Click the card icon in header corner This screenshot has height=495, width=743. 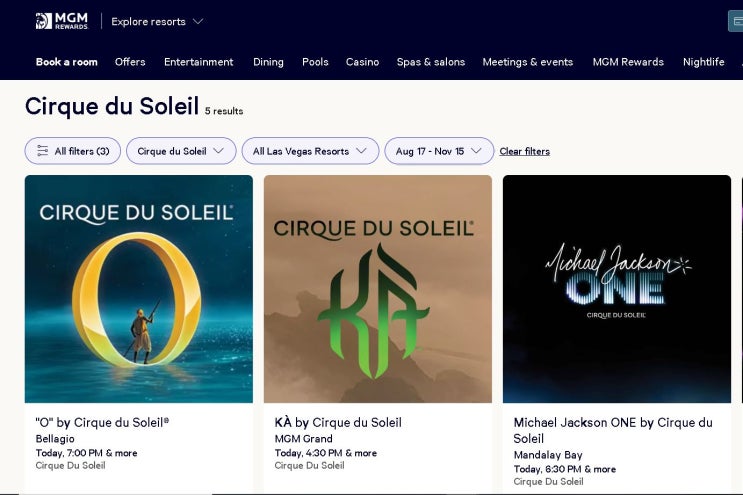(x=736, y=21)
